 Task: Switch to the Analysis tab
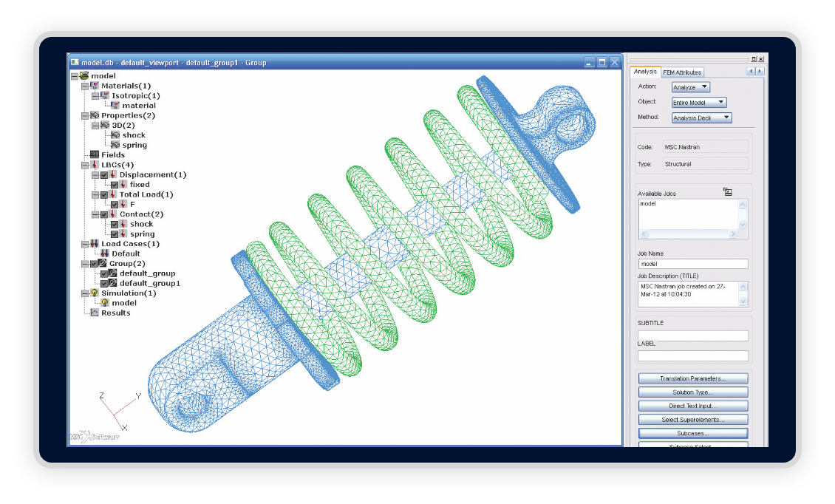pos(645,72)
